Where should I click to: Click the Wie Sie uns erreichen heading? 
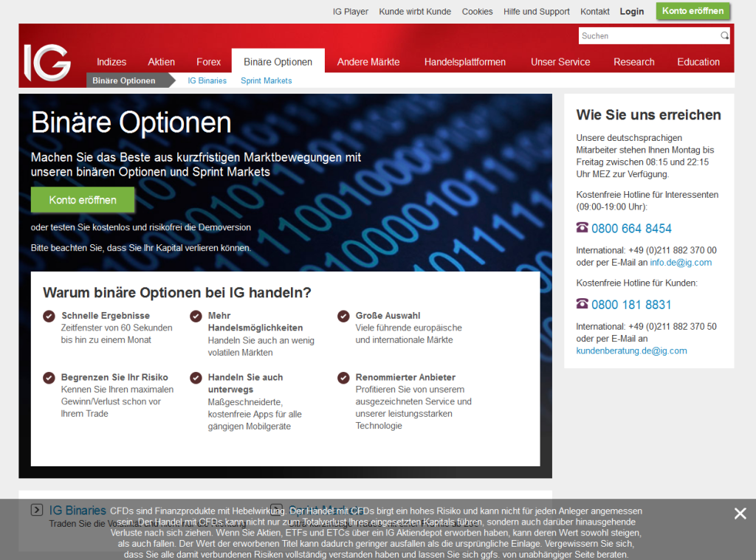[x=648, y=114]
